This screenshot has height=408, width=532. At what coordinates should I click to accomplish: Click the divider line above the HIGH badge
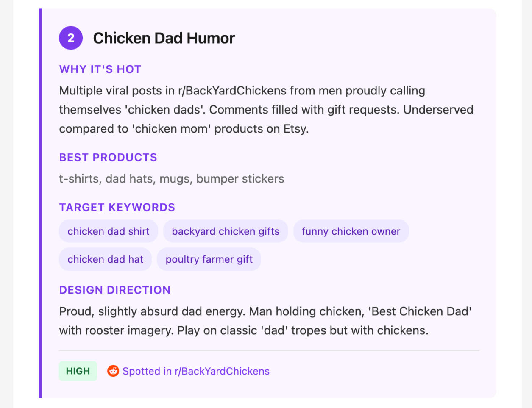pos(269,351)
